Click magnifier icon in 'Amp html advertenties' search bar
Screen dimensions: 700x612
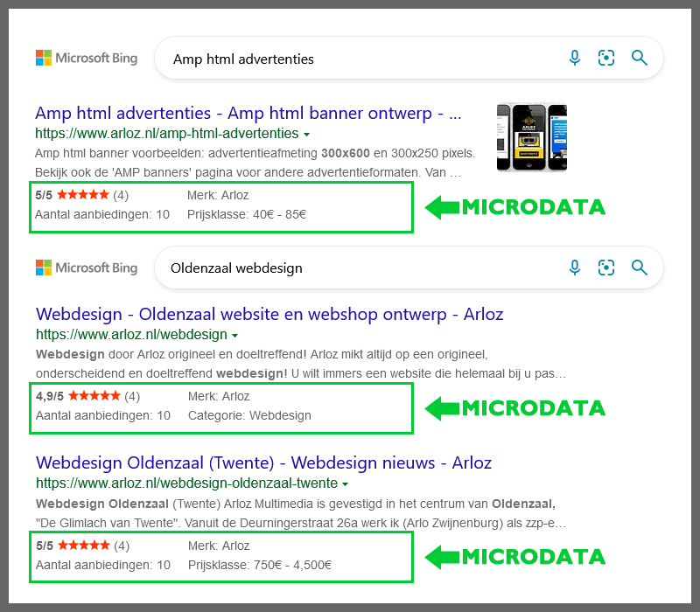click(x=640, y=58)
